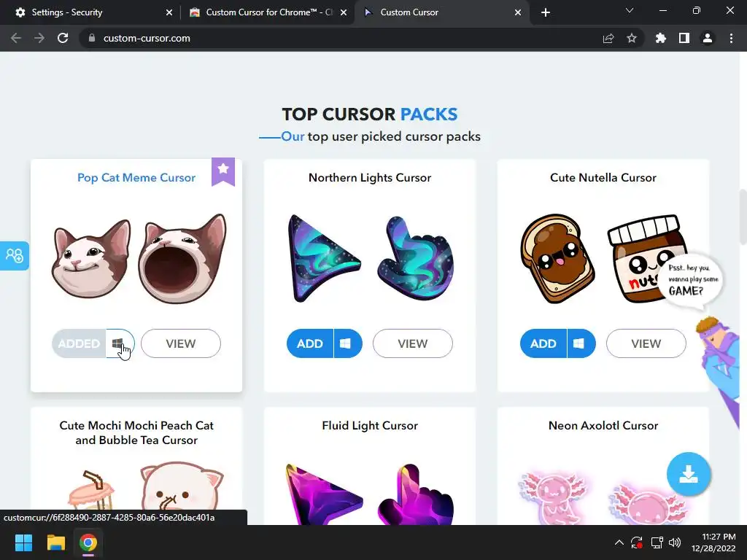Viewport: 747px width, 560px height.
Task: Click the Pop Cat open-mouth image
Action: point(182,259)
